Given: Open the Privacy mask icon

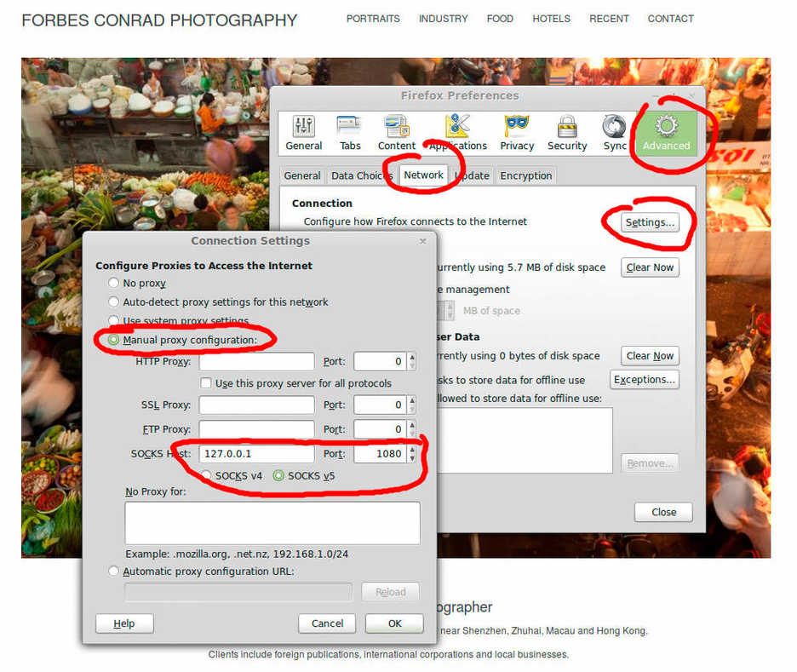Looking at the screenshot, I should coord(517,133).
